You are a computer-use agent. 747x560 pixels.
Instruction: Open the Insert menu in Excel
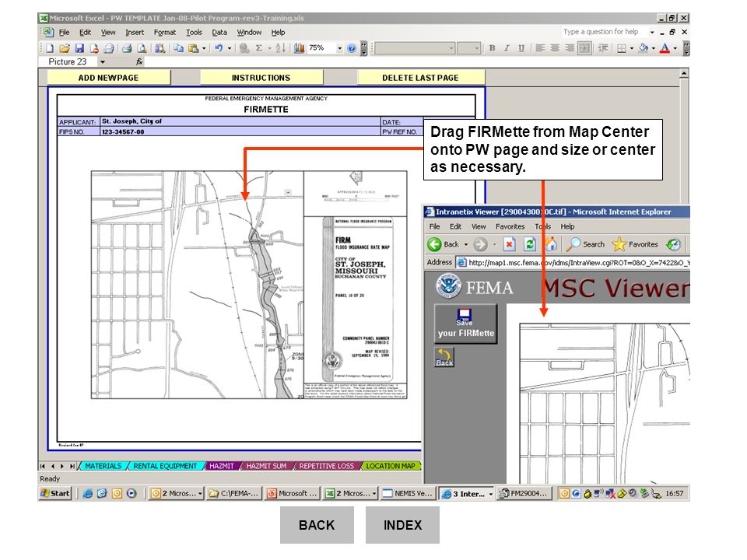pyautogui.click(x=135, y=33)
